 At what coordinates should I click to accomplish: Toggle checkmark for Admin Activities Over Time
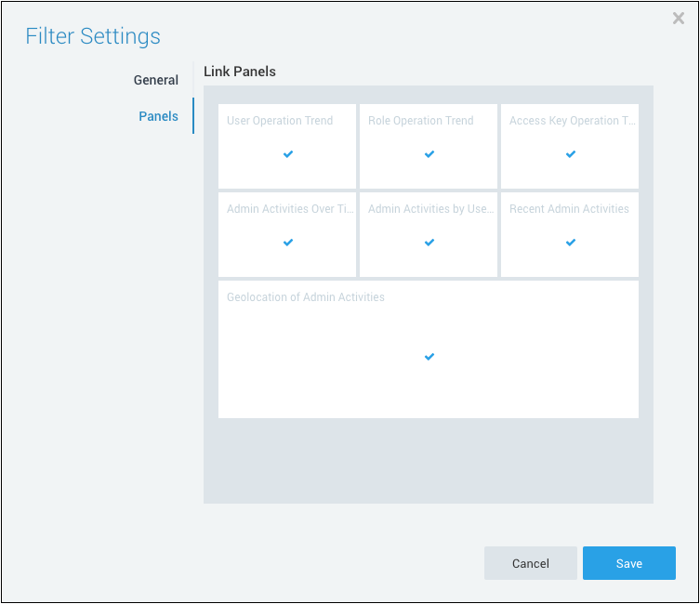[x=288, y=243]
